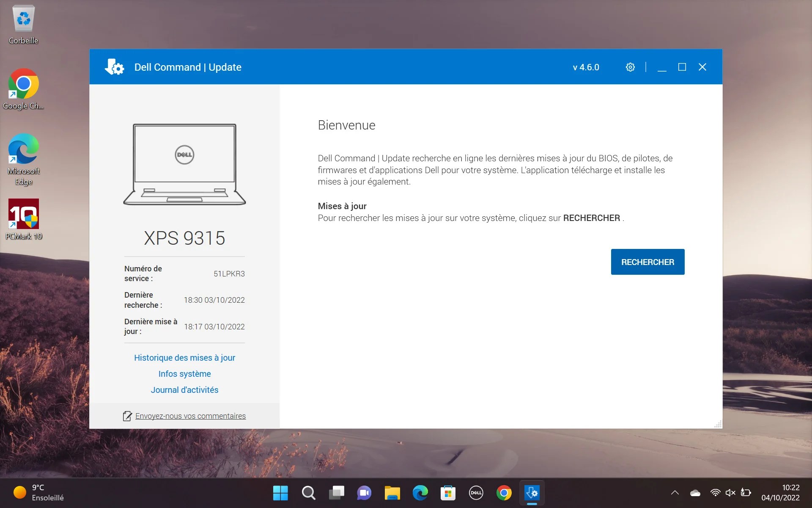Screen dimensions: 812x508
Task: Maximize the Dell Command Update window
Action: (x=682, y=67)
